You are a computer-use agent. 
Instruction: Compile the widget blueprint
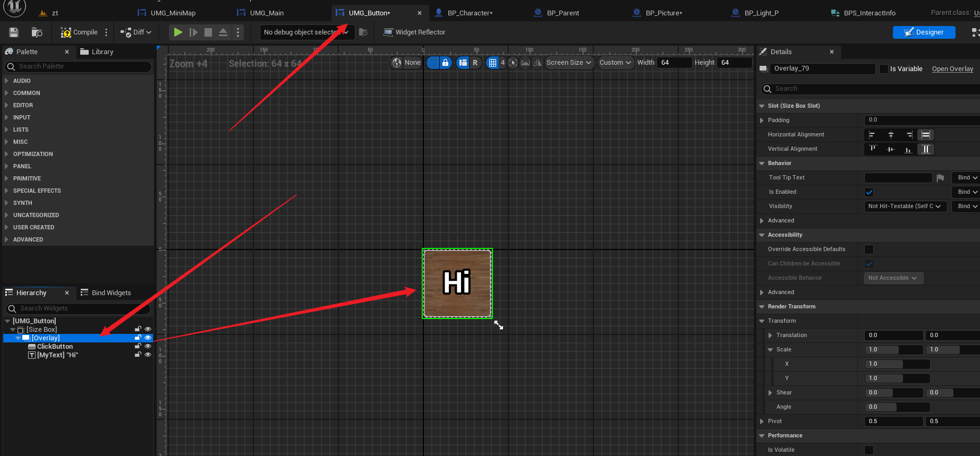79,32
